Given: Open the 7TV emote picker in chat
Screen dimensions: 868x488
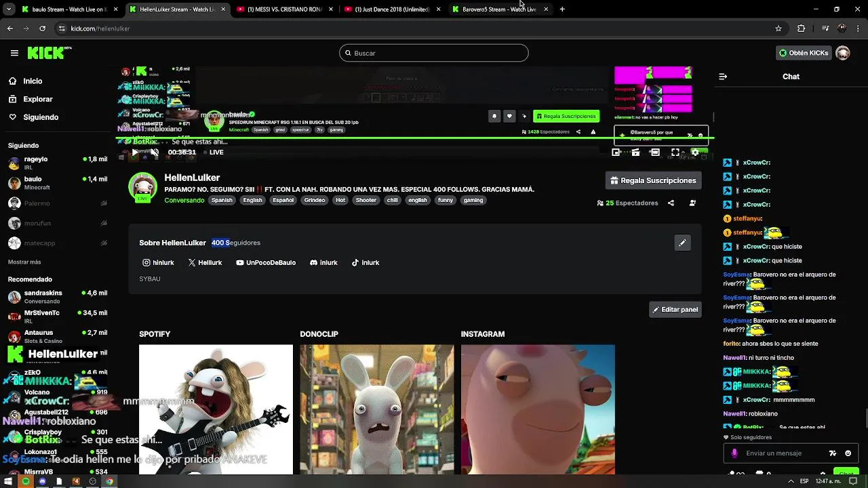Looking at the screenshot, I should coord(833,453).
